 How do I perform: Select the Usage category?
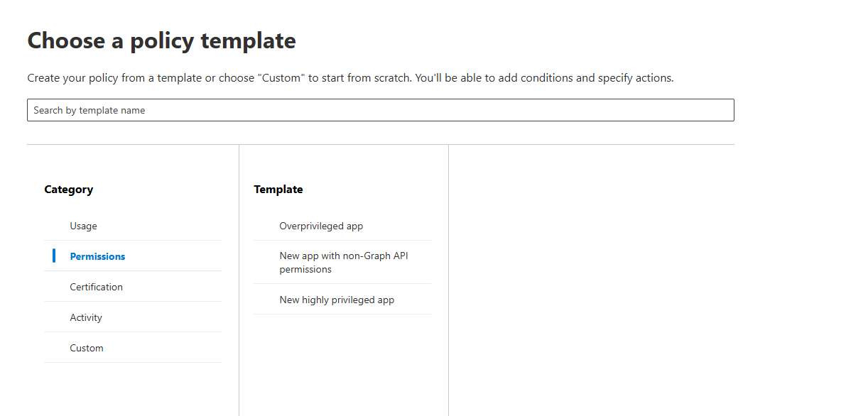tap(83, 226)
